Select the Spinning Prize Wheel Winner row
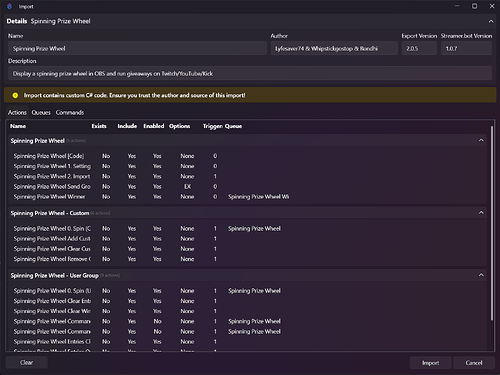This screenshot has width=500, height=375. pyautogui.click(x=247, y=197)
